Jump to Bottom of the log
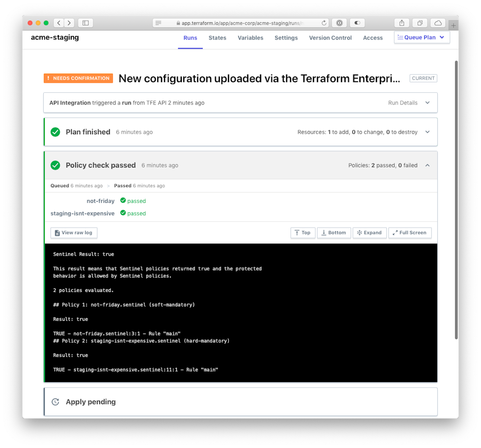Viewport: 481px width, 448px height. 334,233
